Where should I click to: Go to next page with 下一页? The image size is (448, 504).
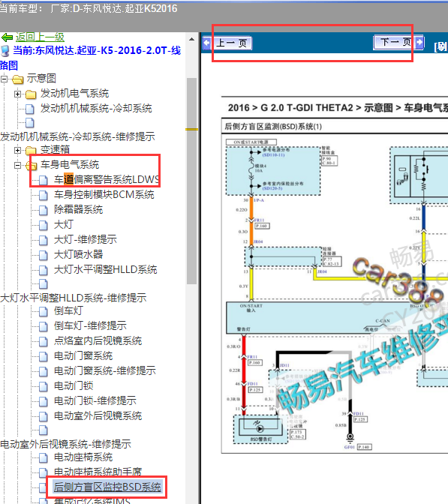[x=395, y=42]
